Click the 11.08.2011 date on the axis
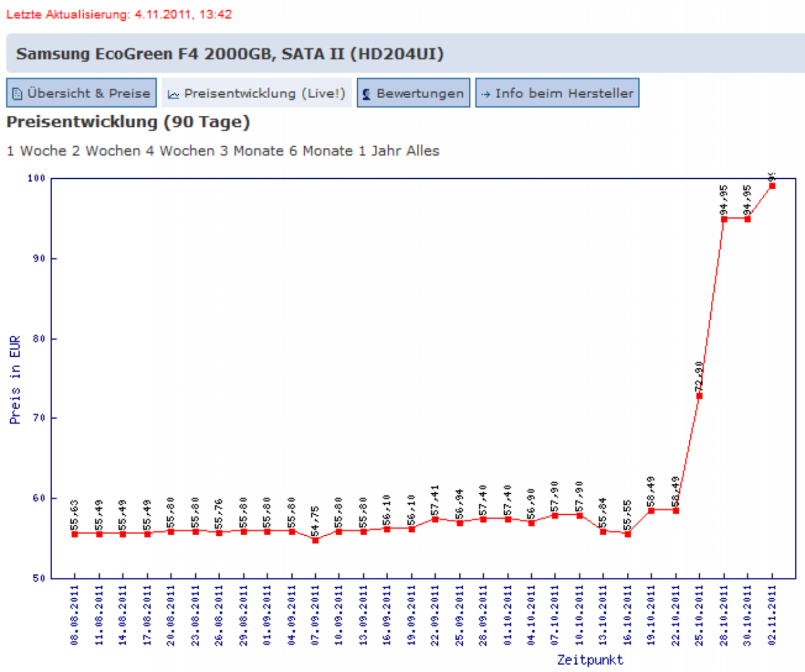Viewport: 805px width, 672px height. 99,616
